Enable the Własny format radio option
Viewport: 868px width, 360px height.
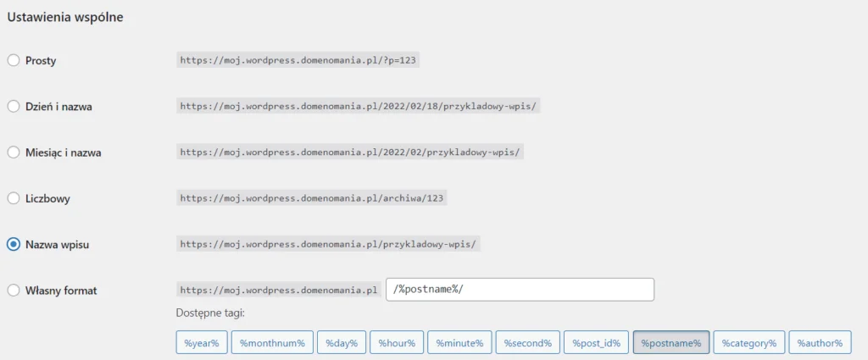[x=14, y=290]
